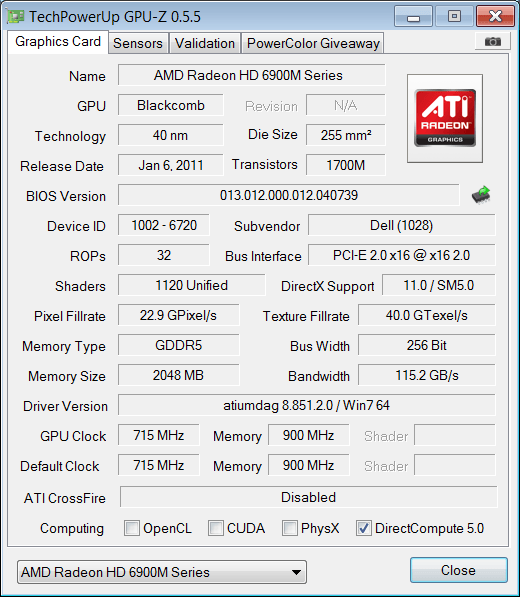Enable the OpenCL checkbox

pos(132,528)
